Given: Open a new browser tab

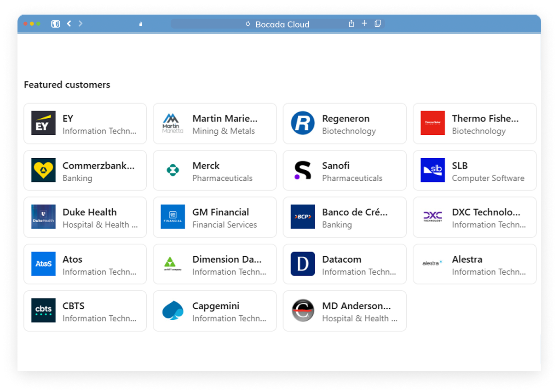Looking at the screenshot, I should point(364,23).
